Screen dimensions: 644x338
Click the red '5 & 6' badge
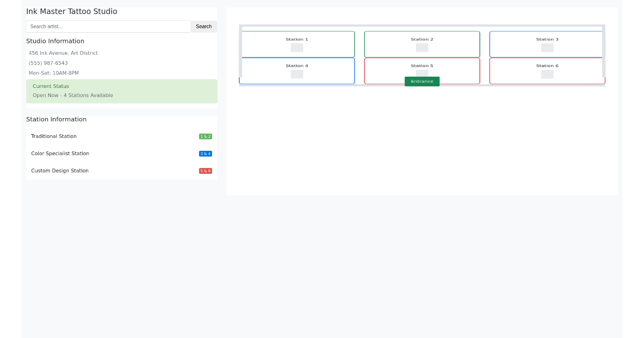click(205, 171)
